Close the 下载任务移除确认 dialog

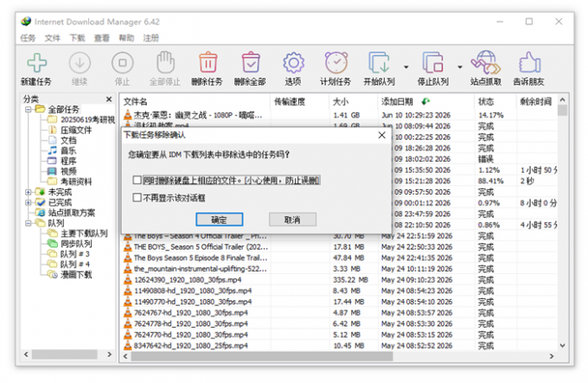(381, 135)
